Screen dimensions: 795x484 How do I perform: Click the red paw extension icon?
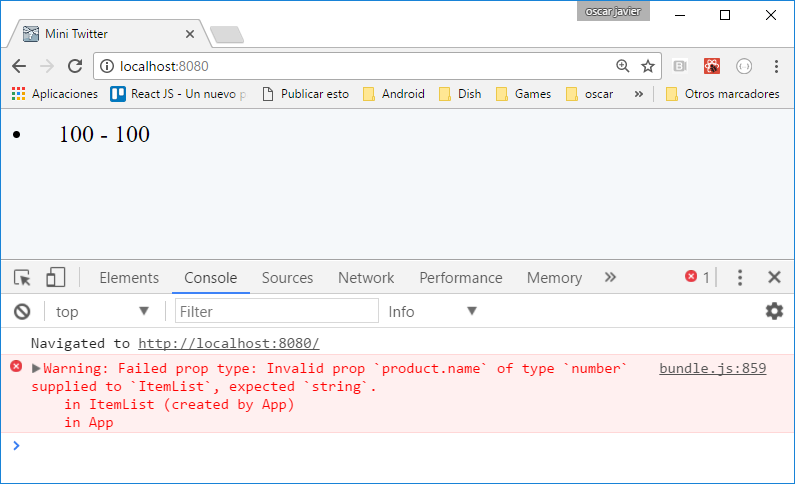712,66
